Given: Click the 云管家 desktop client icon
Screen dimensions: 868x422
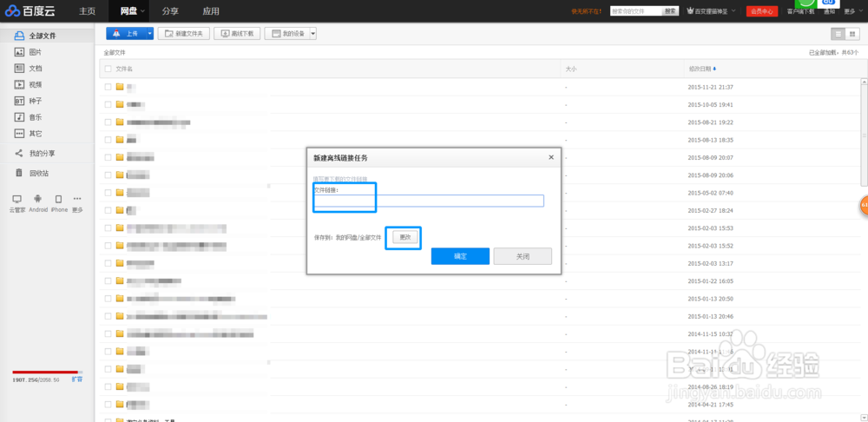Looking at the screenshot, I should point(17,199).
